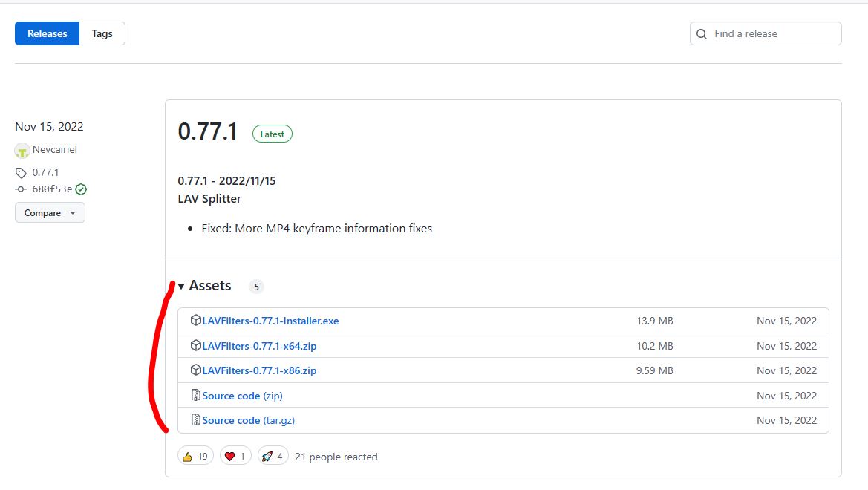Image resolution: width=868 pixels, height=490 pixels.
Task: Open the Compare dropdown
Action: pyautogui.click(x=50, y=213)
